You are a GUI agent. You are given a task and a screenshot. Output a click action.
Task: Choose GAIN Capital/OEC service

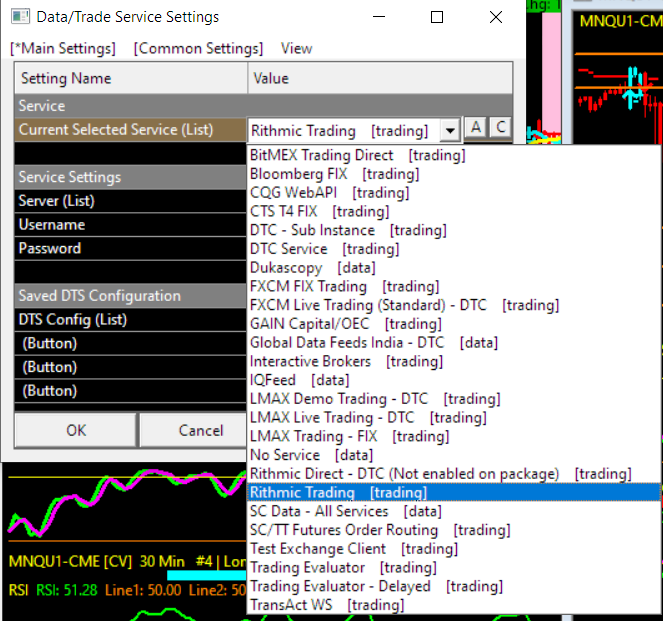[x=453, y=324]
